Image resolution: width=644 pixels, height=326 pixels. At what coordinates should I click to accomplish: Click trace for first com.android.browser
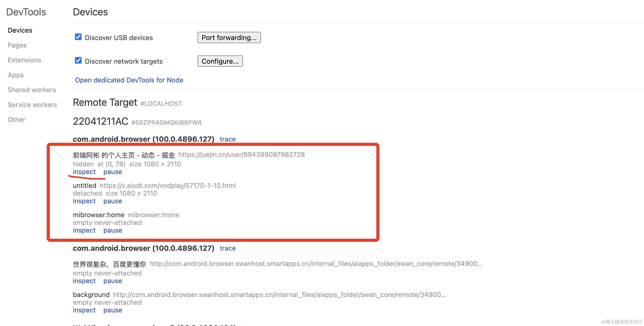pos(228,139)
